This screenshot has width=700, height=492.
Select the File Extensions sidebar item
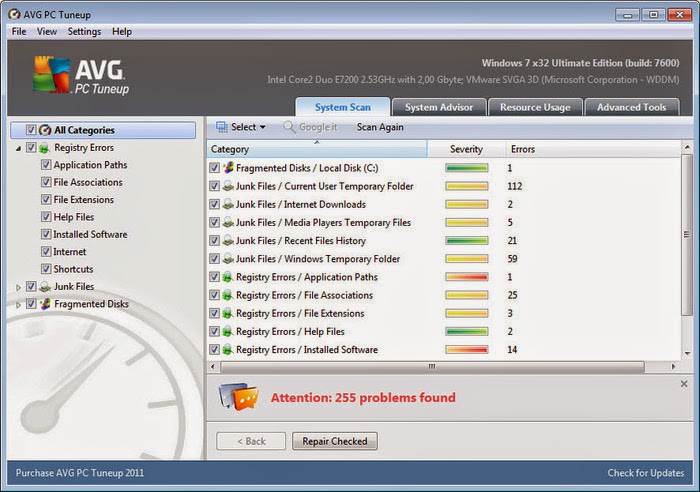click(83, 200)
